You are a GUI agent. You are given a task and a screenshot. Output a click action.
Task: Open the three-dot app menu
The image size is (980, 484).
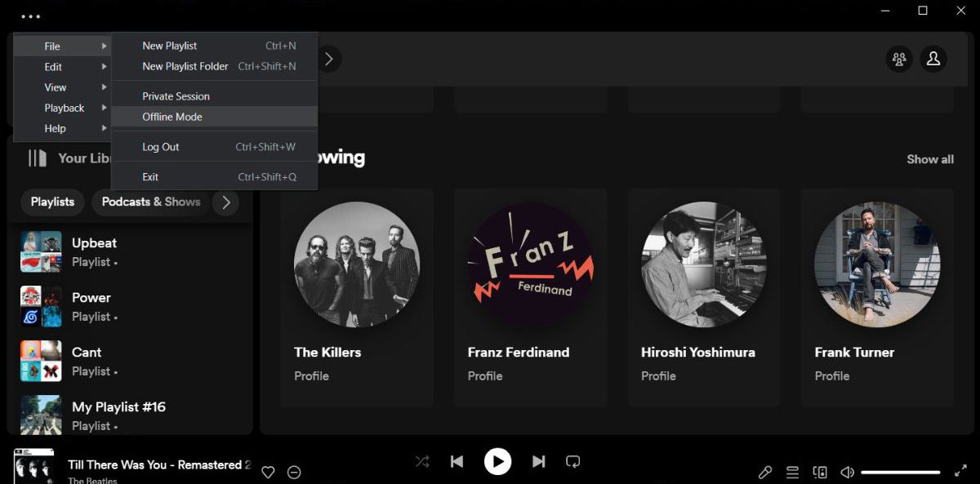pyautogui.click(x=31, y=16)
